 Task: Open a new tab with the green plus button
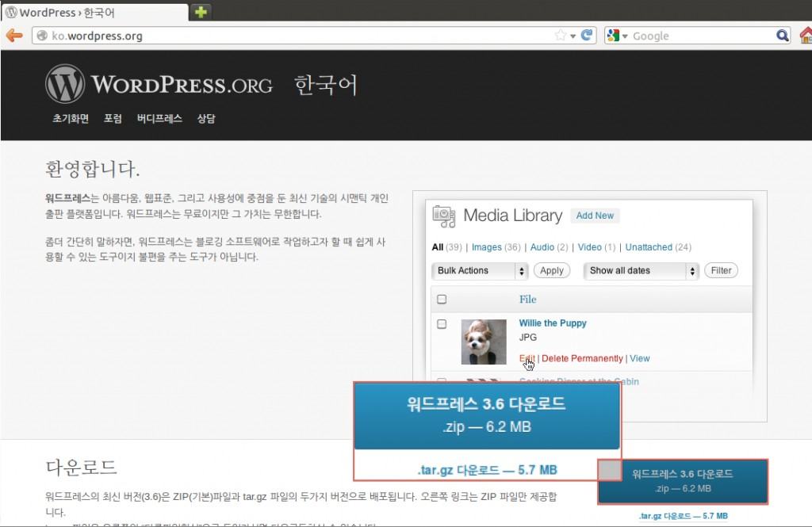tap(201, 12)
